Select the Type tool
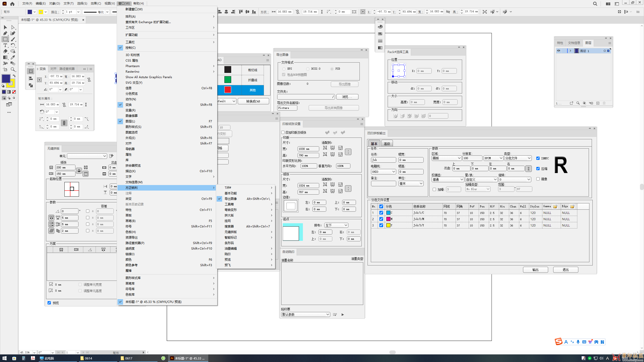The width and height of the screenshot is (644, 362). (x=5, y=45)
